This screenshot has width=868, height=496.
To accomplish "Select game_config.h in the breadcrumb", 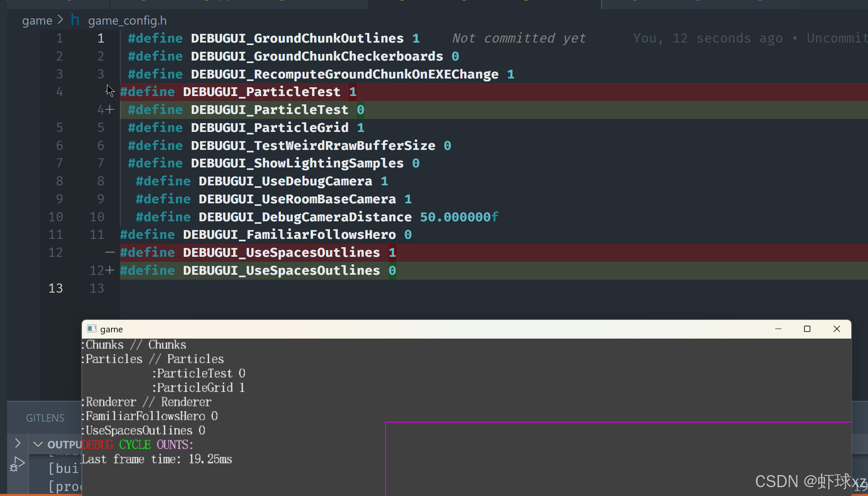I will click(x=127, y=20).
